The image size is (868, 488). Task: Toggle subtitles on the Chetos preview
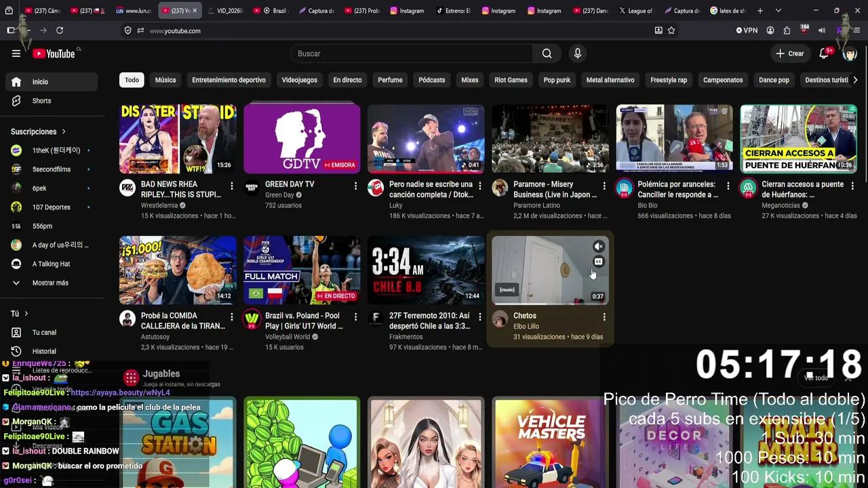[598, 262]
